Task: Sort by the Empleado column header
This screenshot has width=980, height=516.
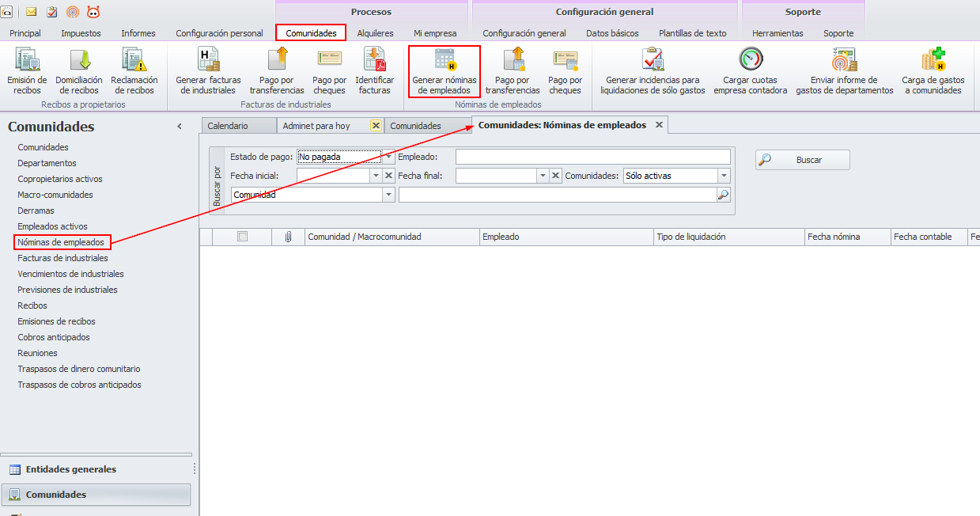Action: coord(566,237)
